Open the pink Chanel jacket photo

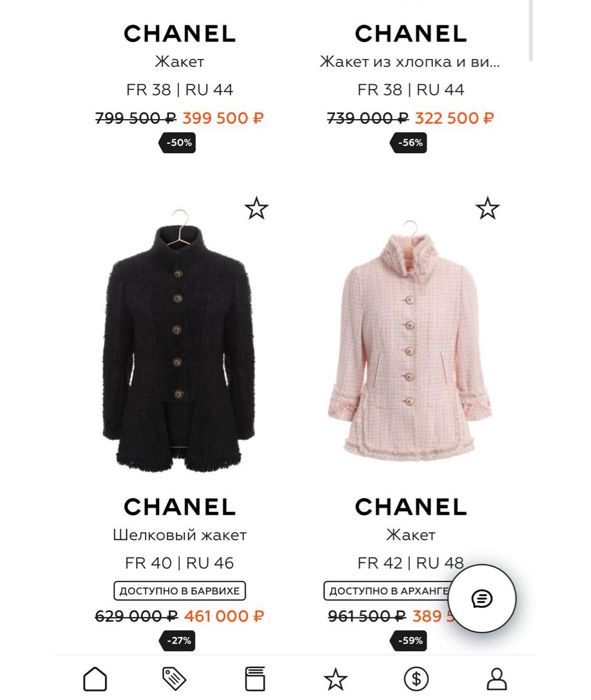point(410,345)
